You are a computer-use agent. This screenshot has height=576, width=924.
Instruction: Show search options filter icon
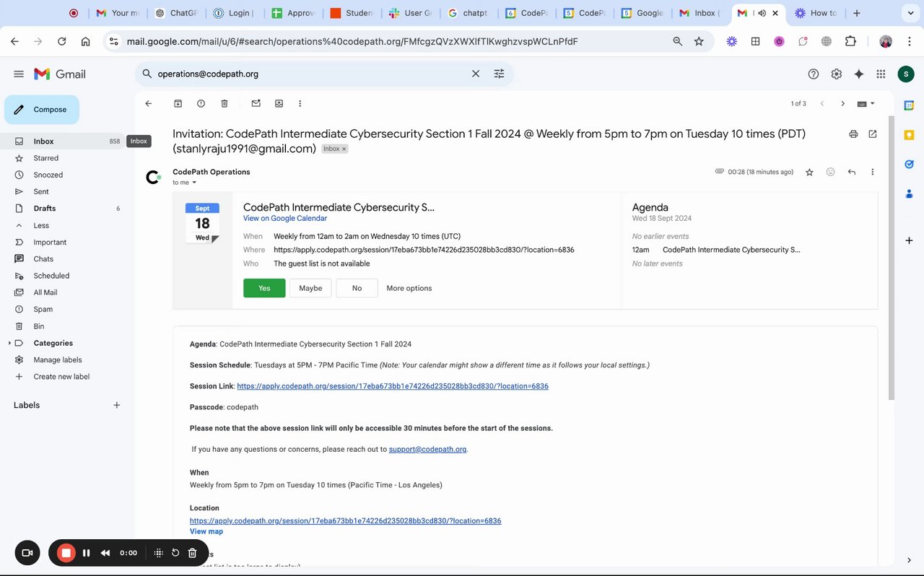[499, 74]
